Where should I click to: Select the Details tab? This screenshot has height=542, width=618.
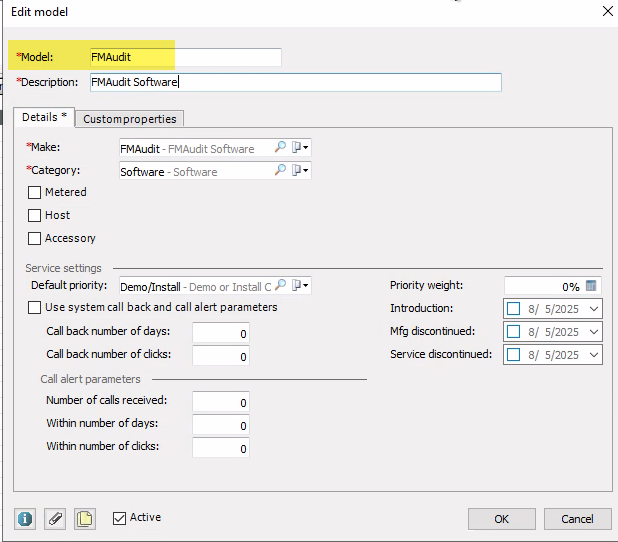[x=44, y=118]
